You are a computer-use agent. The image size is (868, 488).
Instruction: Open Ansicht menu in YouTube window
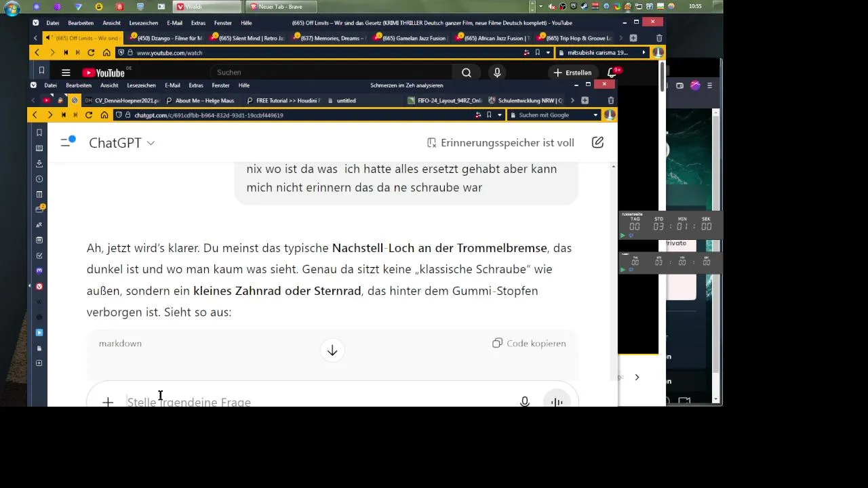[x=111, y=23]
